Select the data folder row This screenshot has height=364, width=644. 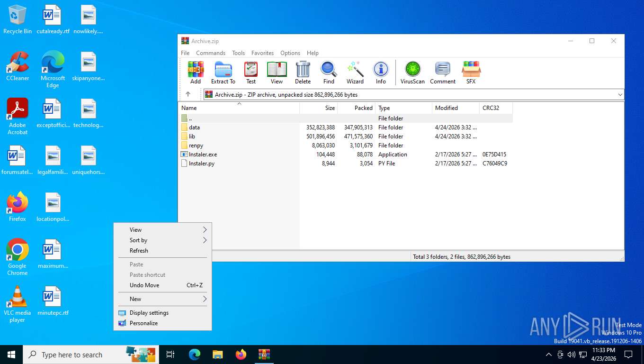pyautogui.click(x=346, y=127)
